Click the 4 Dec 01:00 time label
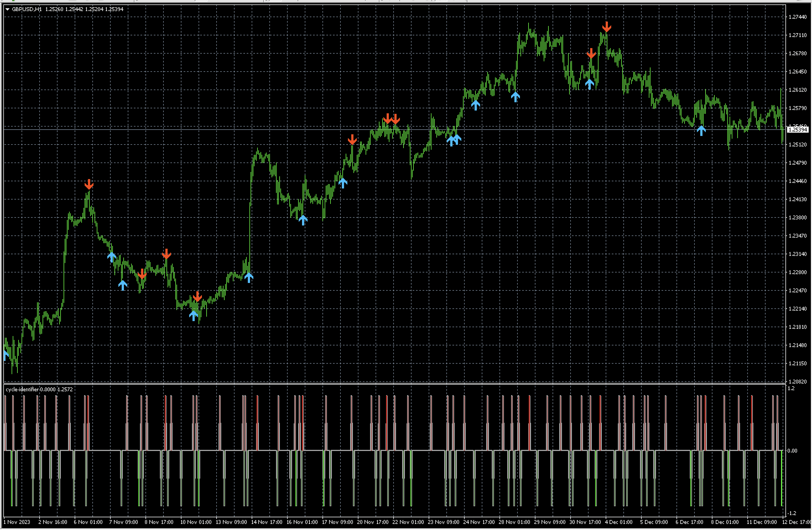Image resolution: width=812 pixels, height=530 pixels. 619,522
